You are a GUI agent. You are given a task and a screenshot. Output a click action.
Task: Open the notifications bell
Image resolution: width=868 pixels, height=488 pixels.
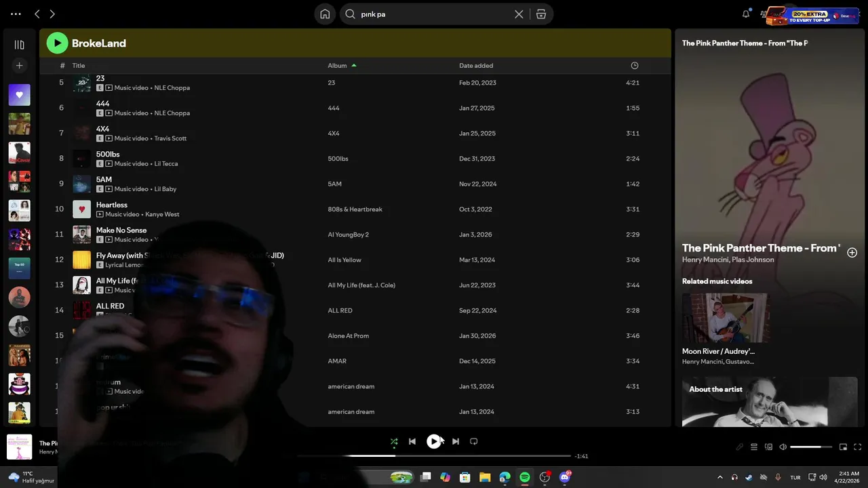coord(746,14)
